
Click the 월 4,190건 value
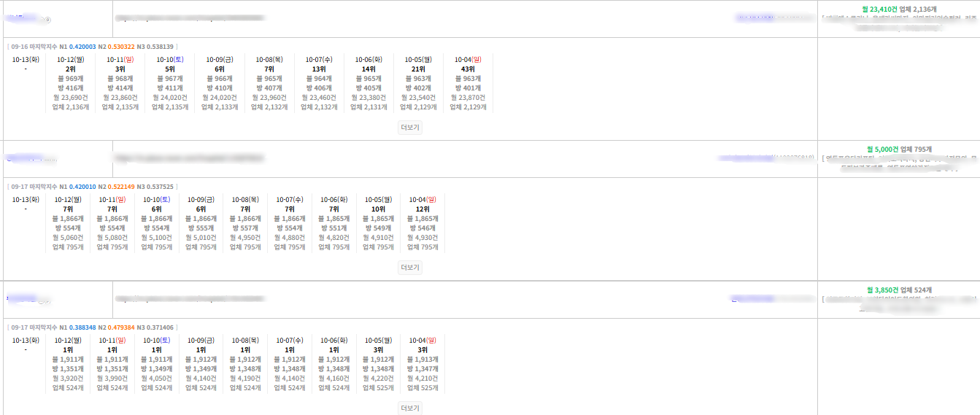click(x=245, y=379)
